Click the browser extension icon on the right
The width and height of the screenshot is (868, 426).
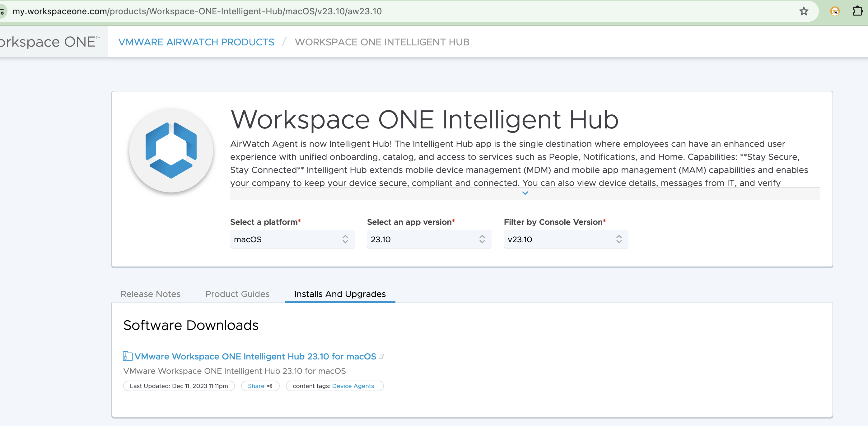857,11
